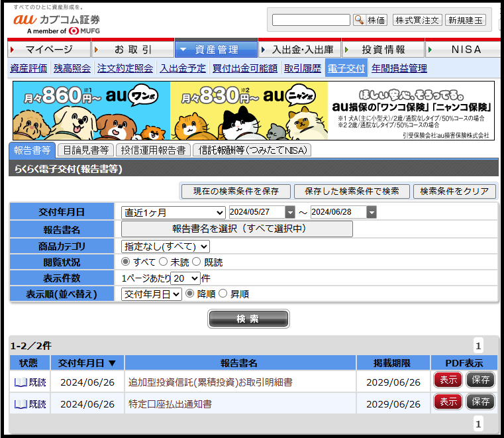
Task: Click page number 1 below the table
Action: tap(478, 424)
